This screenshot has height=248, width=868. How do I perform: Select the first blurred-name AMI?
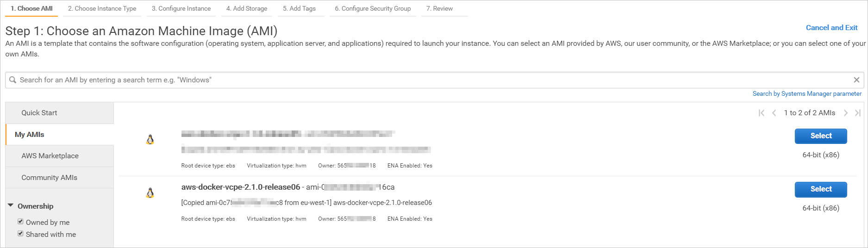click(x=821, y=136)
